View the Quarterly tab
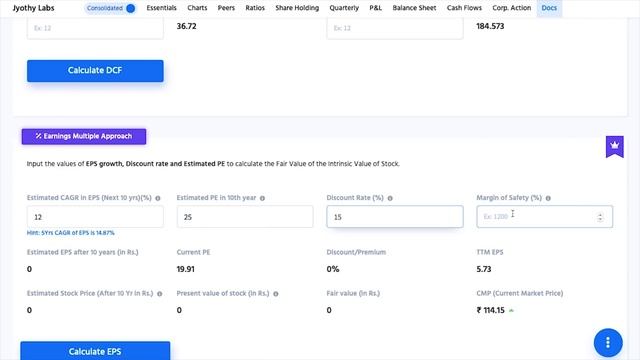640x360 pixels. tap(344, 8)
